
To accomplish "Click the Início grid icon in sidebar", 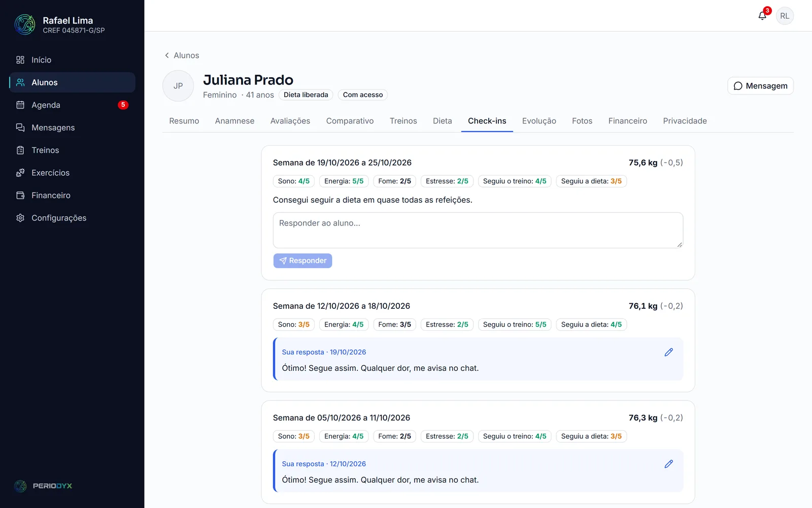I will 20,60.
